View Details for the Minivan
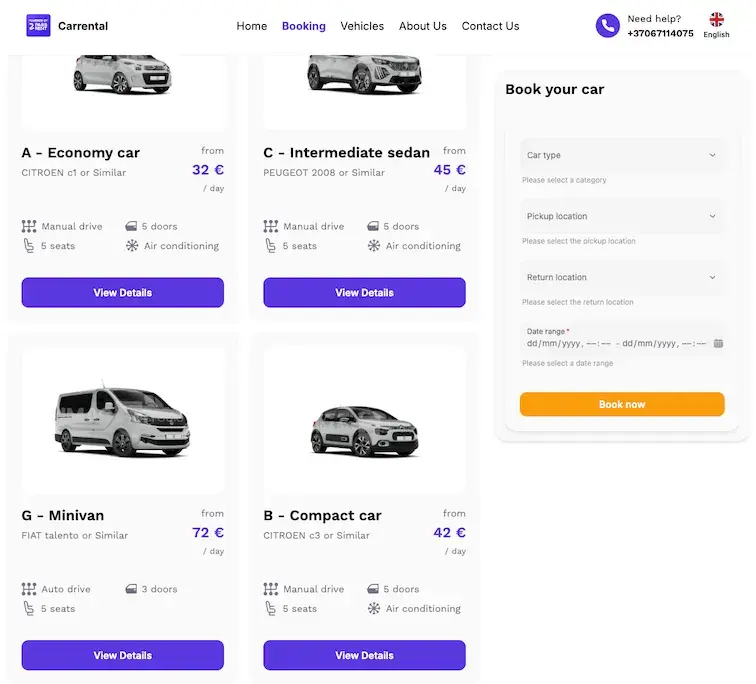The image size is (756, 684). tap(122, 655)
